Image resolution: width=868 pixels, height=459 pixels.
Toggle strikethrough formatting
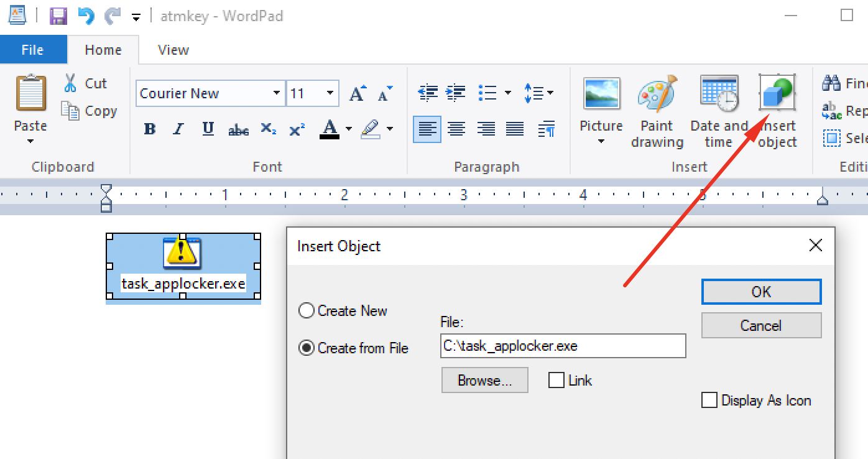click(238, 129)
